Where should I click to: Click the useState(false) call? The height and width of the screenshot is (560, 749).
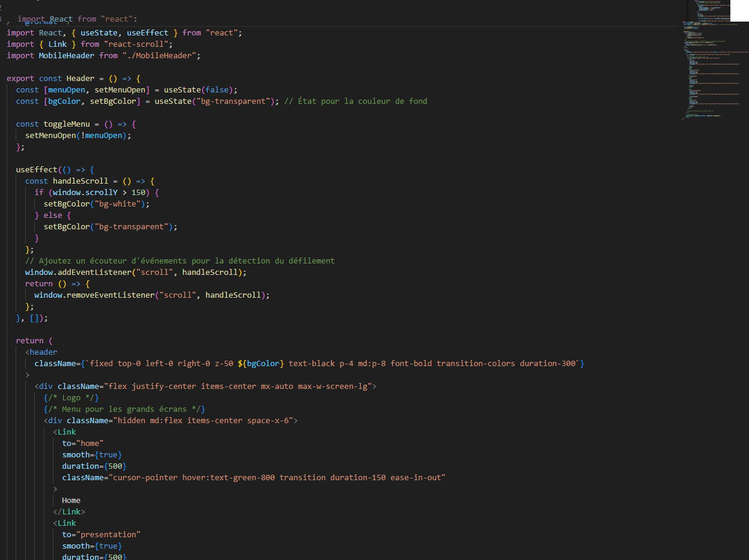(199, 89)
